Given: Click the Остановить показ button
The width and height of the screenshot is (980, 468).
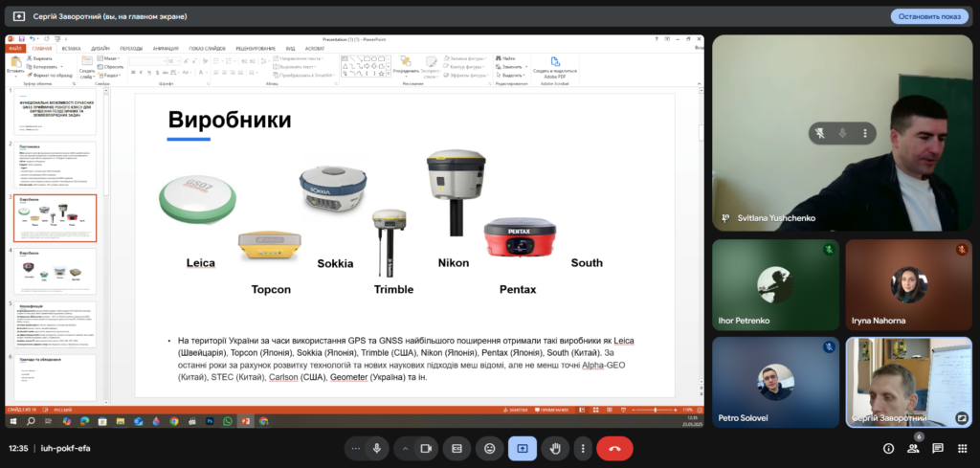Looking at the screenshot, I should click(x=929, y=17).
